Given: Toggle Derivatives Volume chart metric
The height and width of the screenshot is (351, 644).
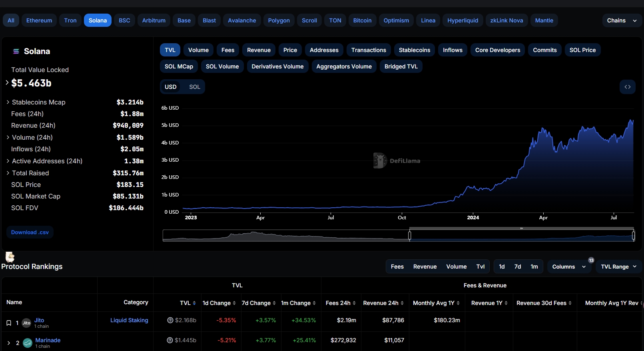Looking at the screenshot, I should (277, 66).
